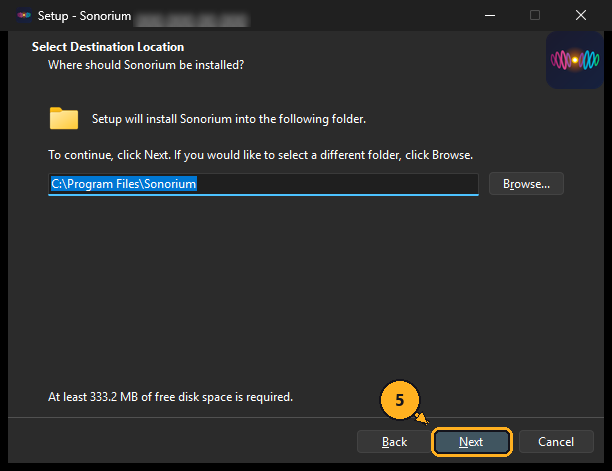Click the yellow folder icon
The image size is (612, 471).
[64, 118]
